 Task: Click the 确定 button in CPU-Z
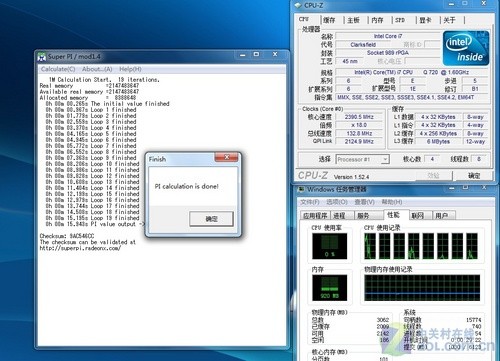pyautogui.click(x=474, y=175)
